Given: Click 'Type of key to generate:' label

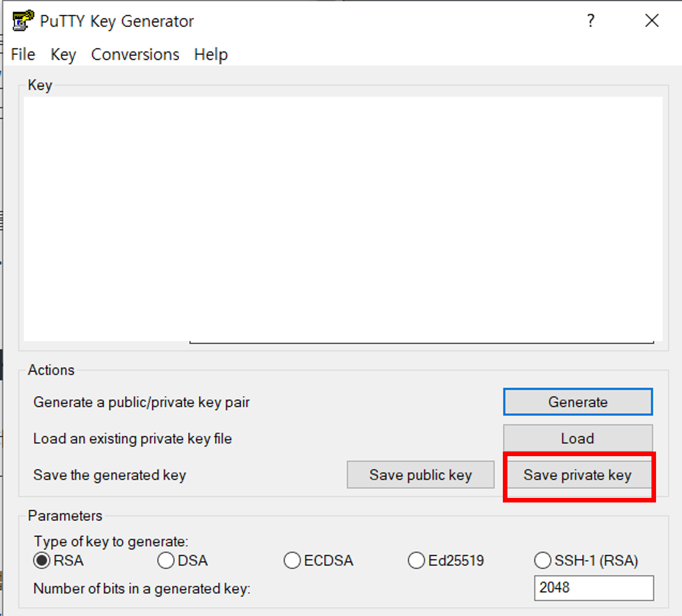Looking at the screenshot, I should (x=111, y=541).
